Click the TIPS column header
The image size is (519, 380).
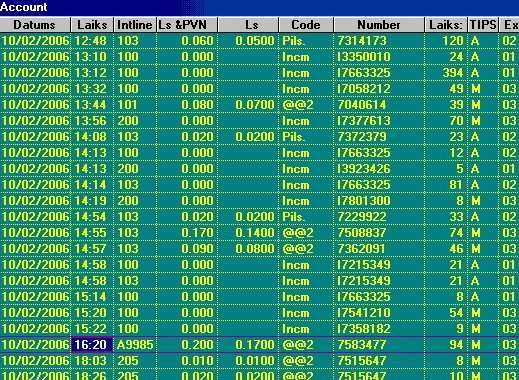point(483,25)
